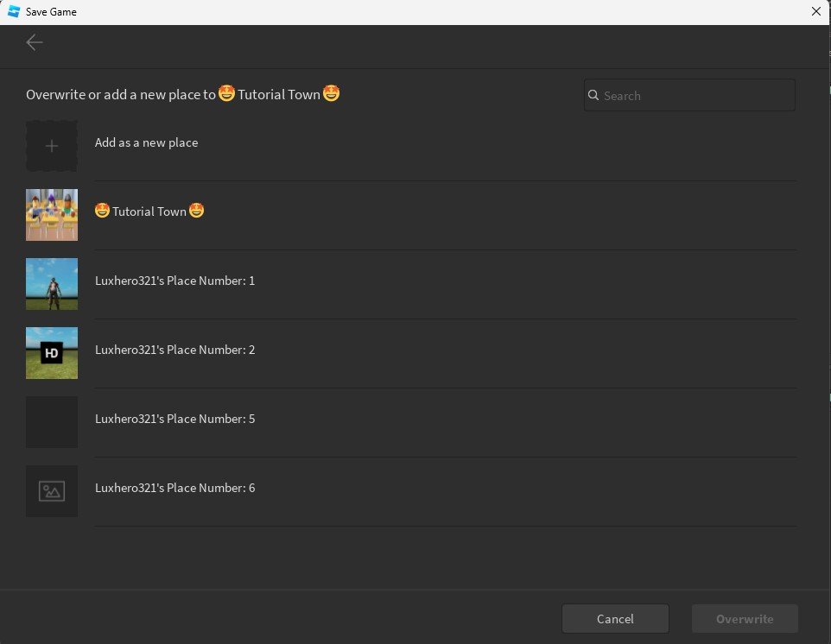Click the Search input field
The height and width of the screenshot is (644, 831).
[689, 95]
